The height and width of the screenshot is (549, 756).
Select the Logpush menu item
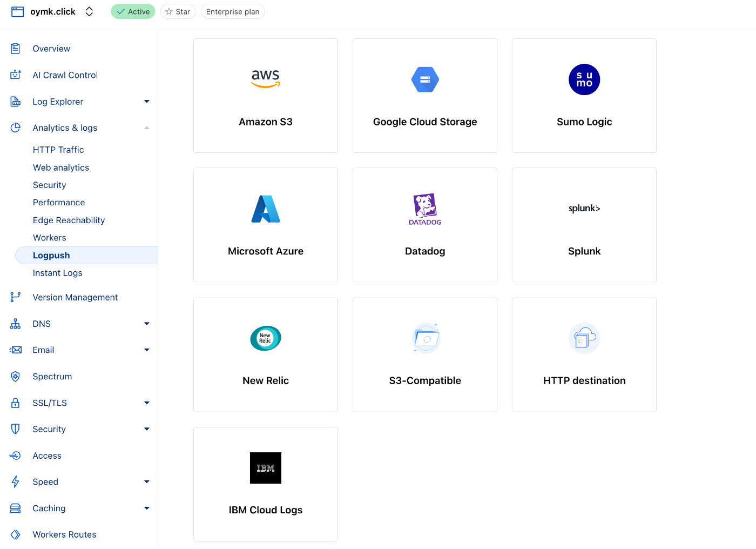[x=86, y=256]
